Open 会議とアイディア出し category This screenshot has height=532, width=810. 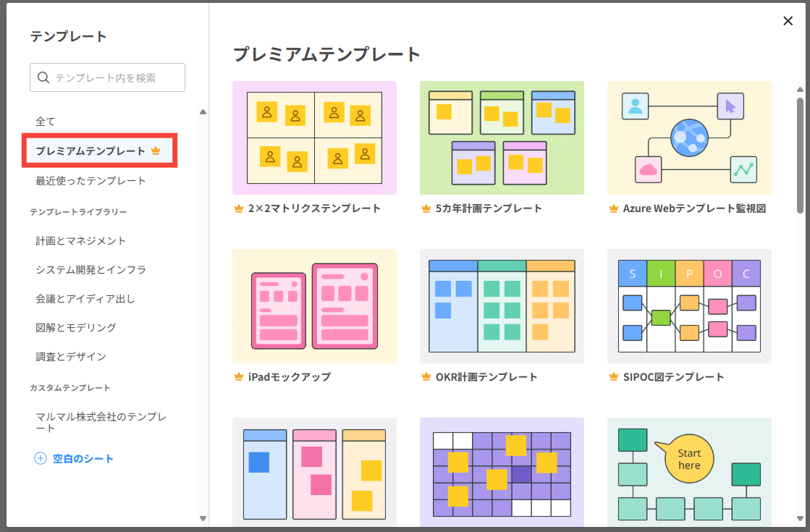[85, 299]
